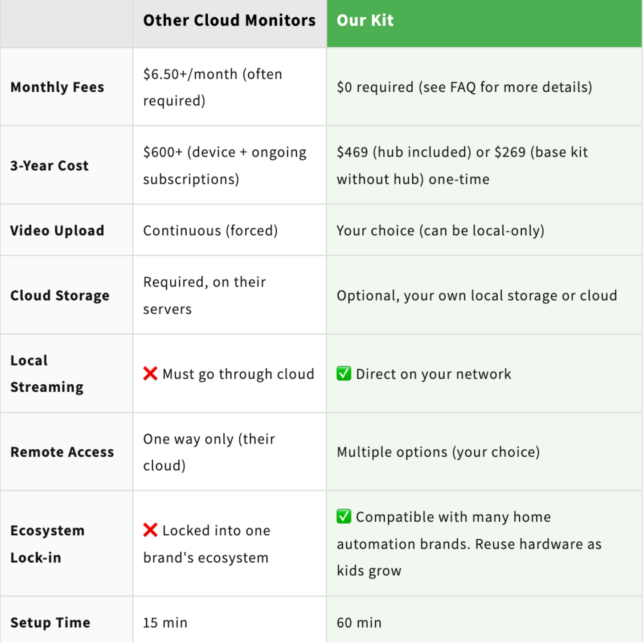The image size is (644, 644).
Task: Click the "Cloud Storage" row label
Action: click(x=60, y=295)
